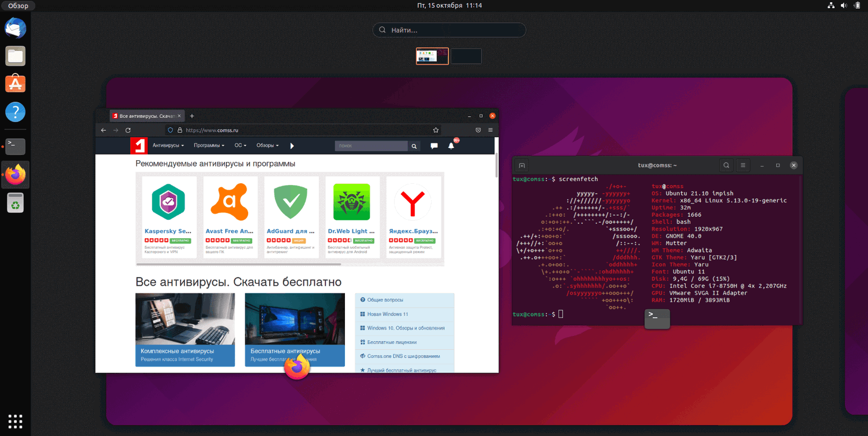Screen dimensions: 868x436
Task: Click the Firefox page vertical scrollbar
Action: pyautogui.click(x=496, y=165)
